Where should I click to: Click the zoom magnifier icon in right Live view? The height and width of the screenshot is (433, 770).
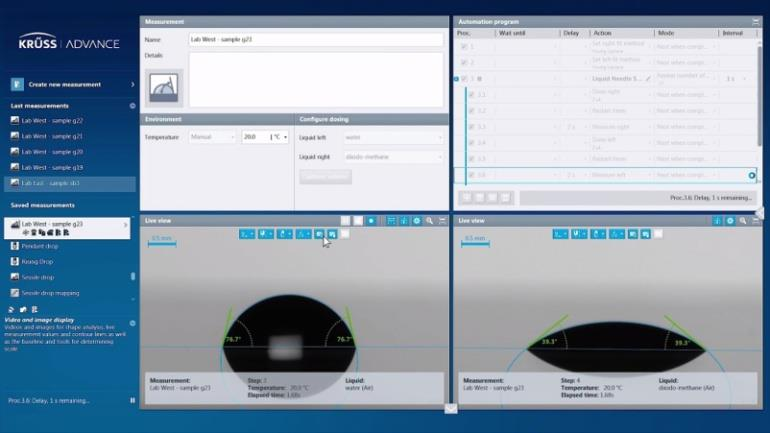pyautogui.click(x=743, y=220)
